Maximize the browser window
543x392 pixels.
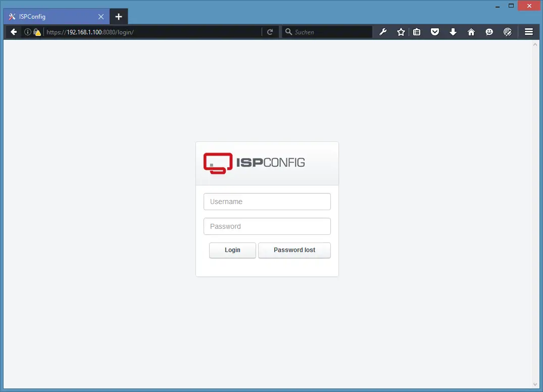pos(511,6)
